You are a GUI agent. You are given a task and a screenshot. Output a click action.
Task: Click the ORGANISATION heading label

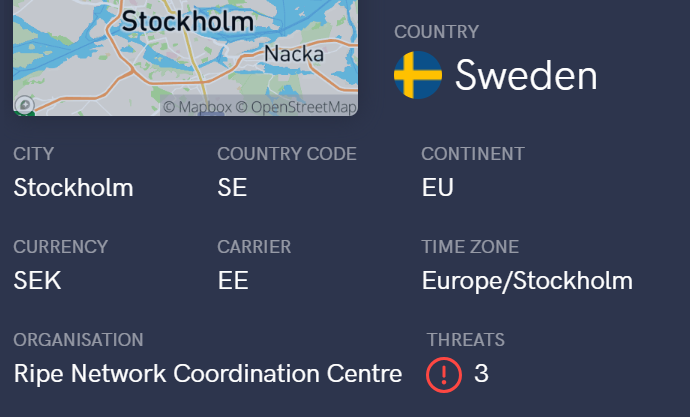pos(78,340)
